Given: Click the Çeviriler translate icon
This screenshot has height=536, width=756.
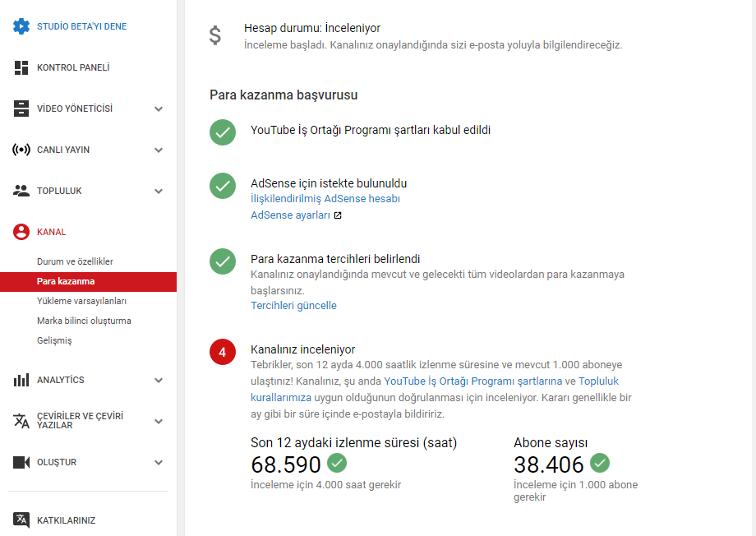Looking at the screenshot, I should (x=21, y=421).
